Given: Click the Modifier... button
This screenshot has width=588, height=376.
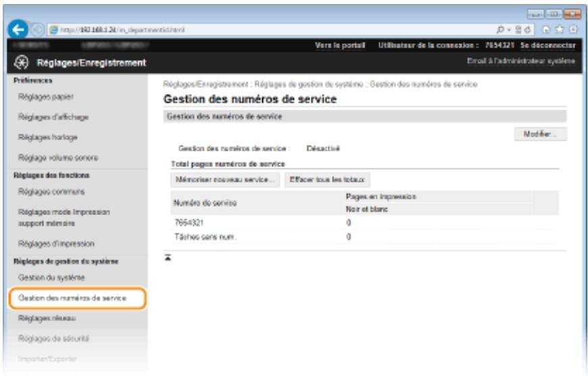Looking at the screenshot, I should [541, 134].
